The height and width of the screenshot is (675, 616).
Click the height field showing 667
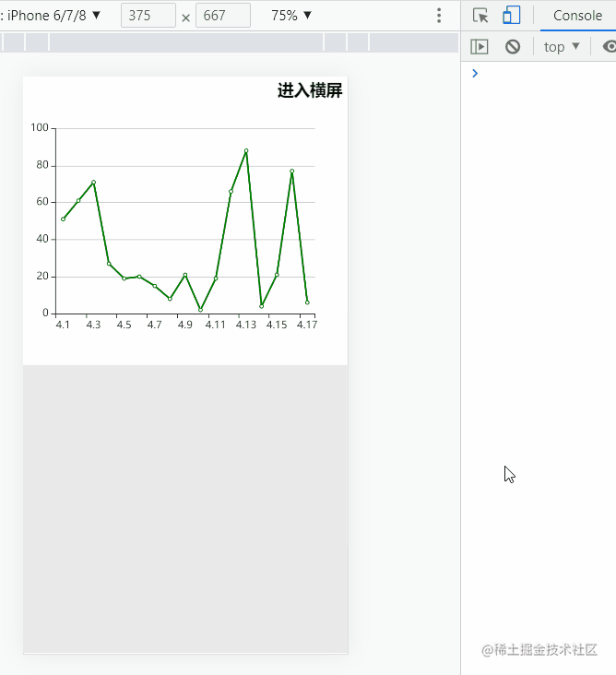click(x=222, y=16)
